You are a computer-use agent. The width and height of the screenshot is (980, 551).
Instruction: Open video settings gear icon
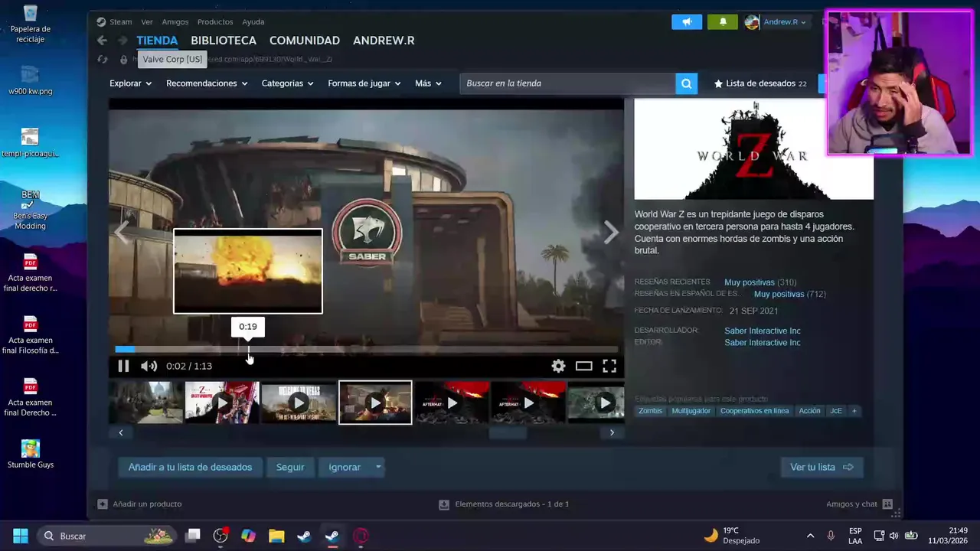click(558, 366)
